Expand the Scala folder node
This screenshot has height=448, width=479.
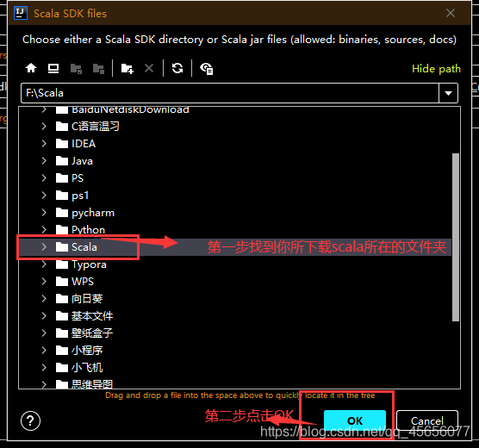pyautogui.click(x=44, y=247)
